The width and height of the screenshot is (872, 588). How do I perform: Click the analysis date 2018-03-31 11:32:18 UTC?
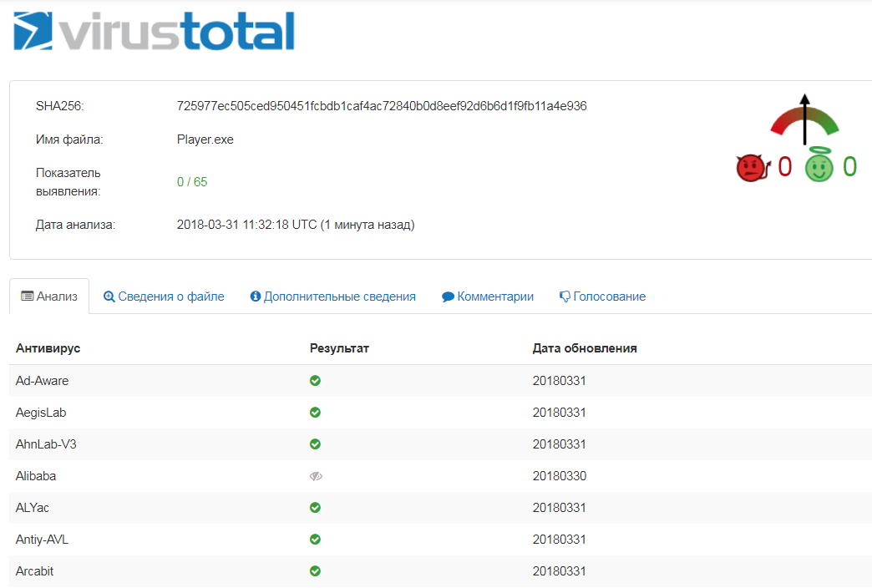(246, 225)
